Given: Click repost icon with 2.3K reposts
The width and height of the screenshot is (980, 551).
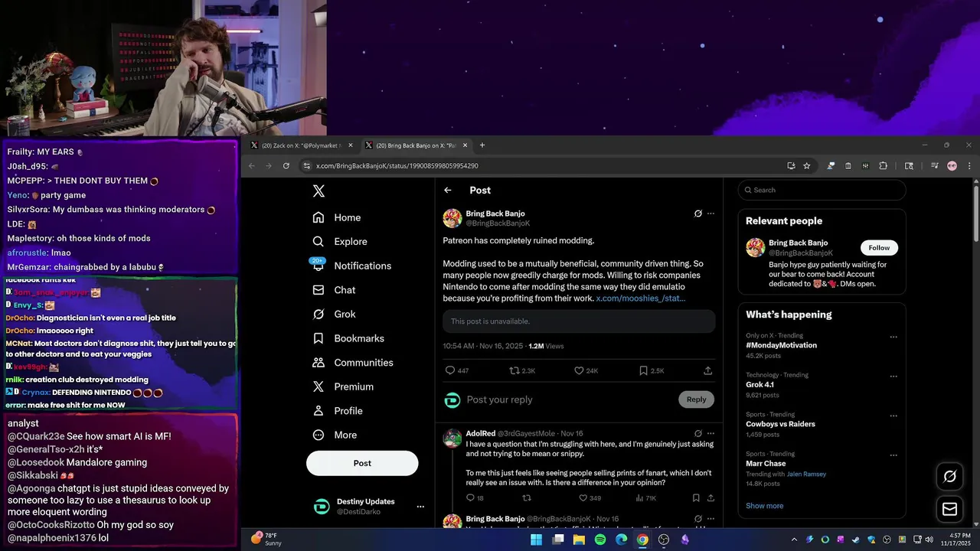Looking at the screenshot, I should [x=514, y=370].
